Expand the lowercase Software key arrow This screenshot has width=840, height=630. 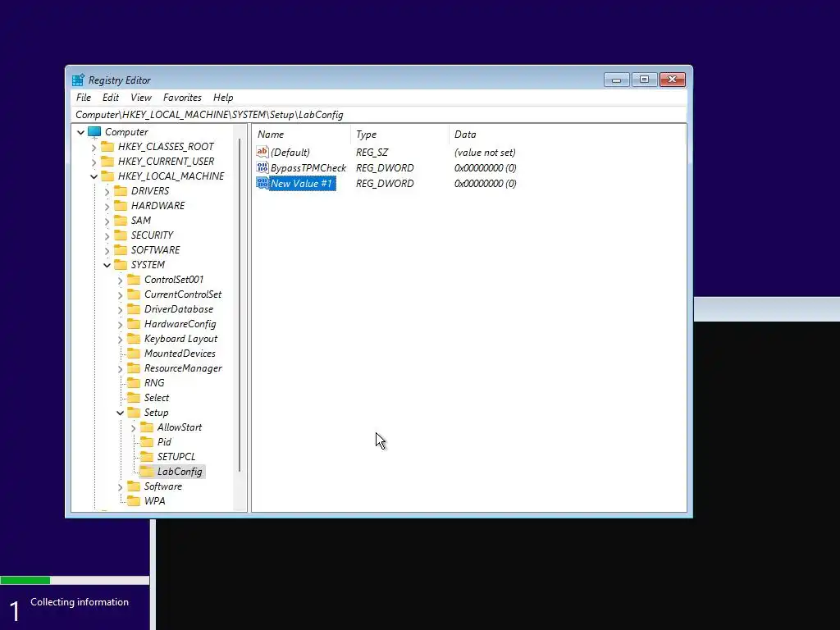[x=120, y=487]
